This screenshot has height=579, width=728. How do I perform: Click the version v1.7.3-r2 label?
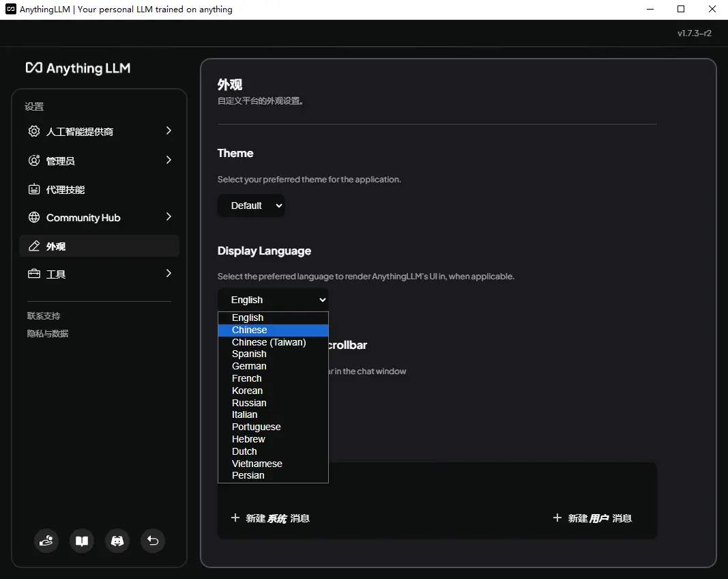pyautogui.click(x=694, y=33)
